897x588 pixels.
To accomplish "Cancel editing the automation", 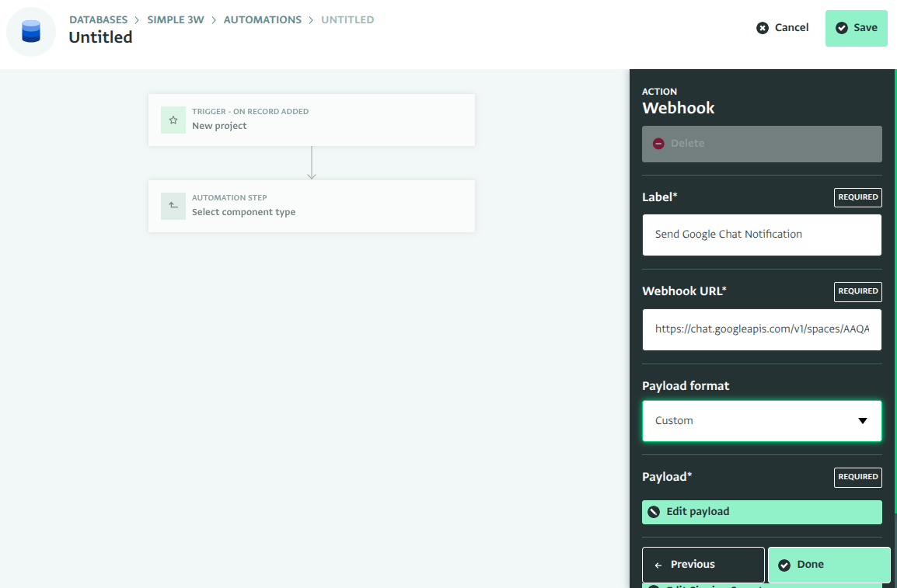I will [x=783, y=27].
